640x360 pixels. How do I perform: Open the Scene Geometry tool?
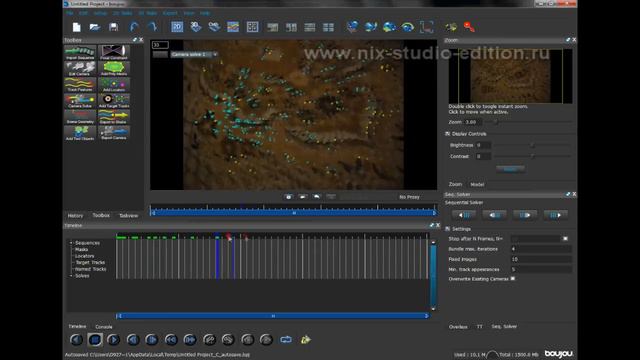[x=80, y=117]
